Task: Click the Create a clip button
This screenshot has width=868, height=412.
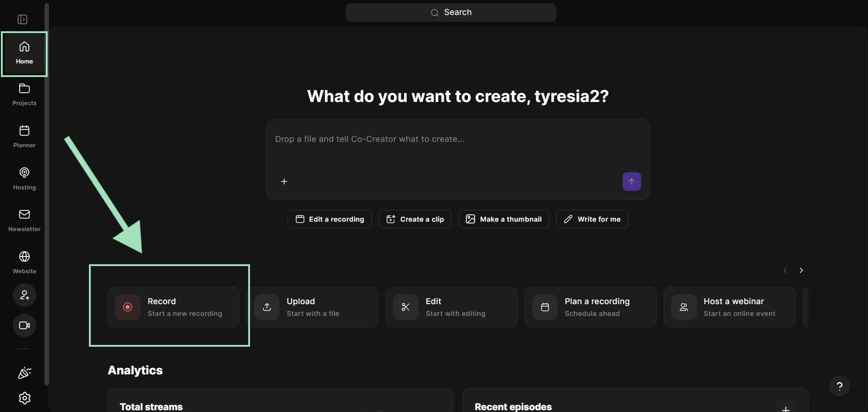Action: pyautogui.click(x=415, y=219)
